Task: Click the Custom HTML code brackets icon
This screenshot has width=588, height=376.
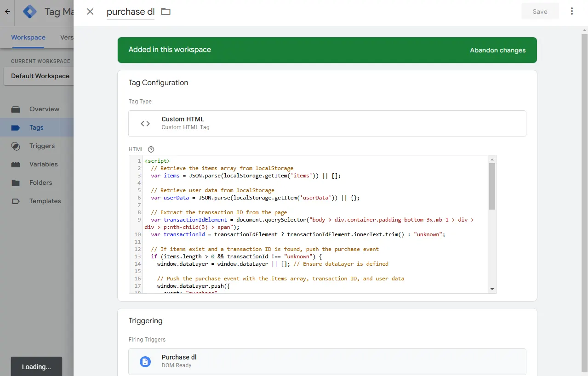Action: coord(145,124)
